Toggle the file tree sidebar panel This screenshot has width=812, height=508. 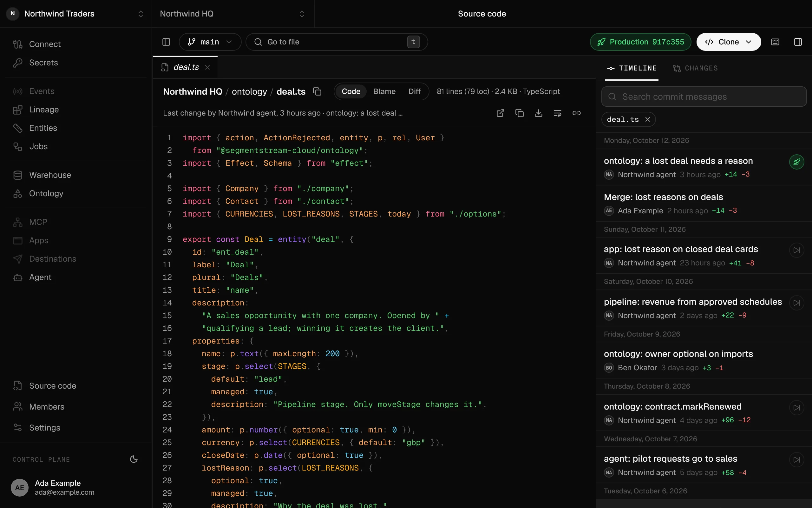(x=166, y=42)
